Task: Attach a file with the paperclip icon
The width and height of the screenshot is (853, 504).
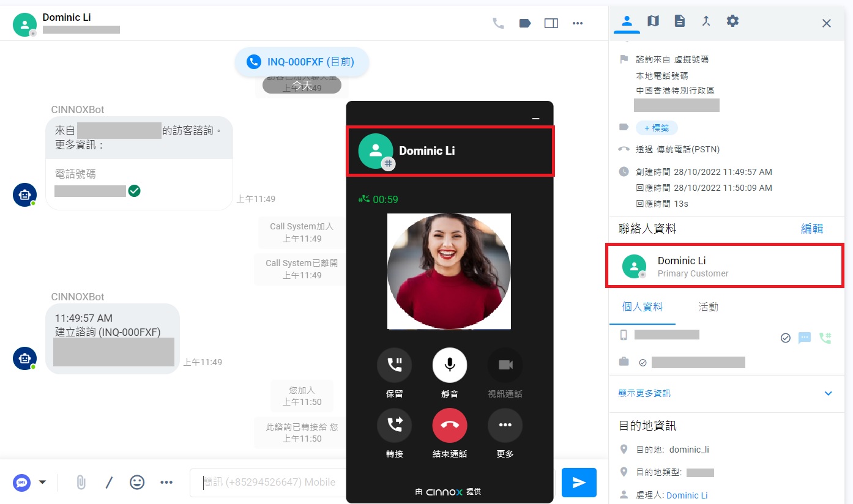Action: click(80, 483)
